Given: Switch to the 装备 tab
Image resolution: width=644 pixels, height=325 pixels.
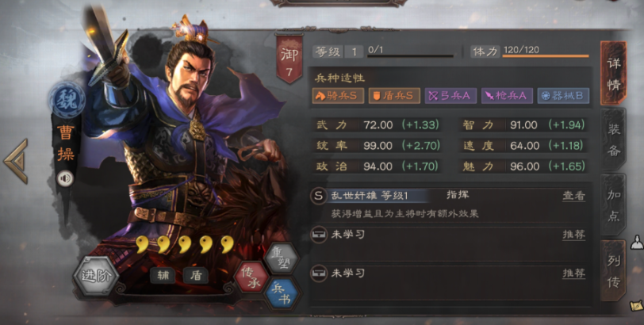Looking at the screenshot, I should pyautogui.click(x=614, y=140).
